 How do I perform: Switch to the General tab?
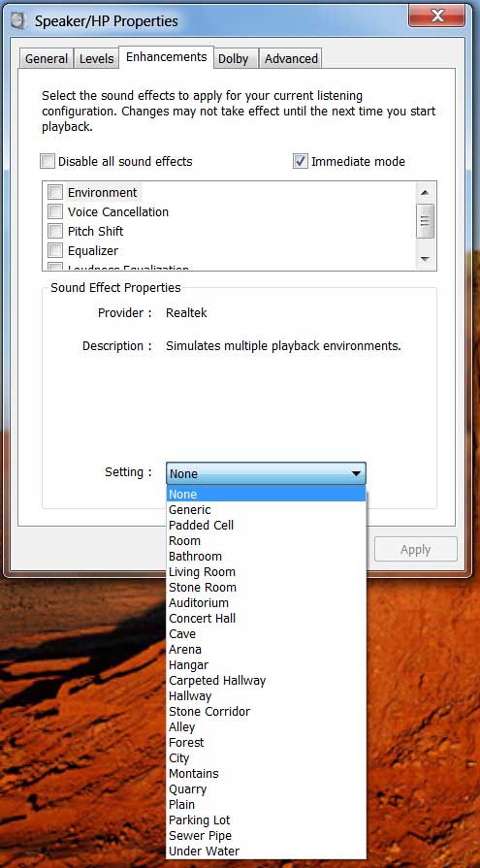(x=47, y=59)
